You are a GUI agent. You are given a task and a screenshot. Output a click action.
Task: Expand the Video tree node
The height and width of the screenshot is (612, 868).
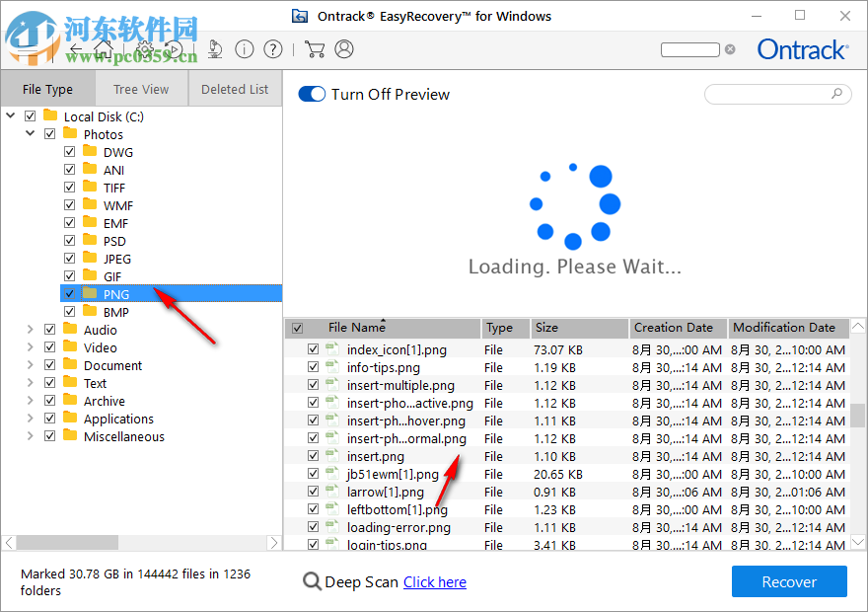pyautogui.click(x=30, y=346)
